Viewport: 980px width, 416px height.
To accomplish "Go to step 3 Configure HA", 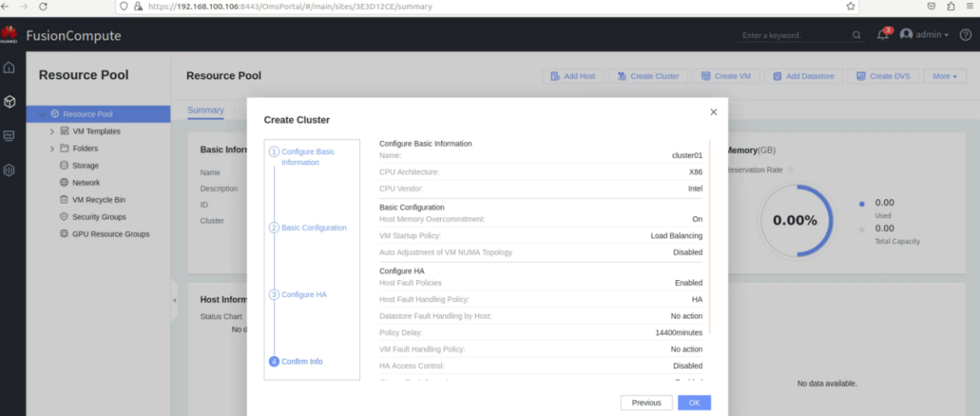I will click(x=298, y=295).
